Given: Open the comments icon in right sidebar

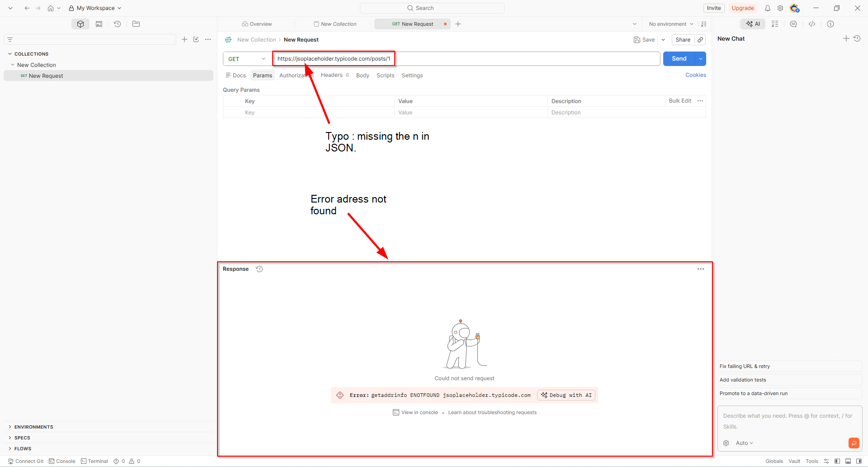Looking at the screenshot, I should 793,24.
